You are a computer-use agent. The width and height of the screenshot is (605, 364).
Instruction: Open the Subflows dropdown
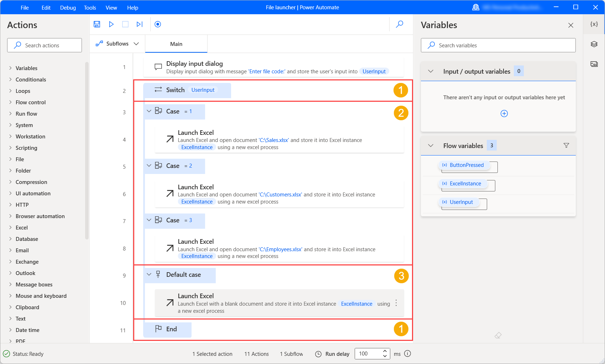pos(117,44)
